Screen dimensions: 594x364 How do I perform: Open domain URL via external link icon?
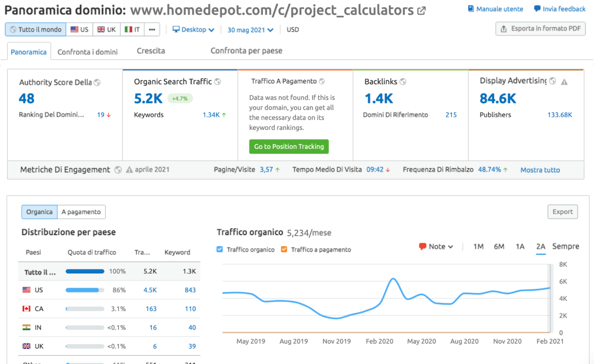(421, 11)
